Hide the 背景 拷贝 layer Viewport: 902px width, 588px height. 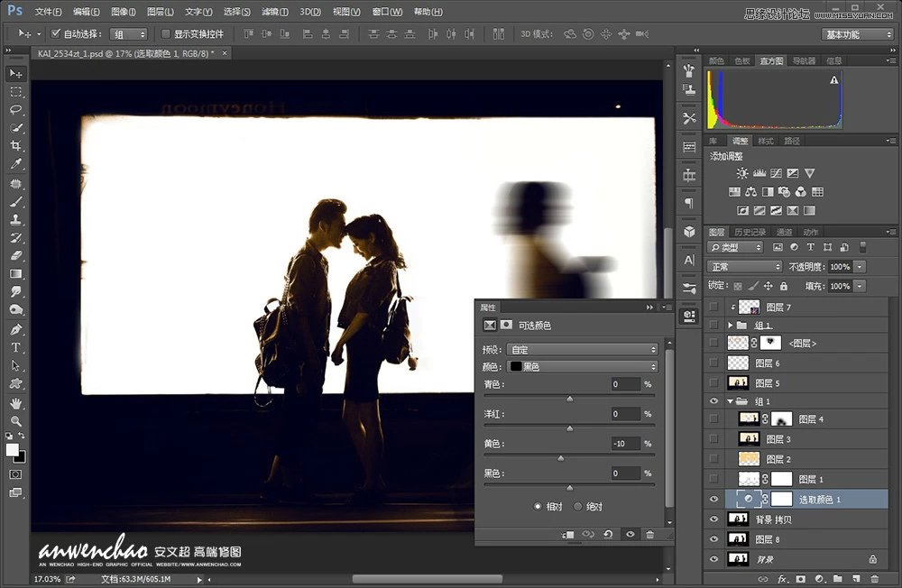[713, 519]
